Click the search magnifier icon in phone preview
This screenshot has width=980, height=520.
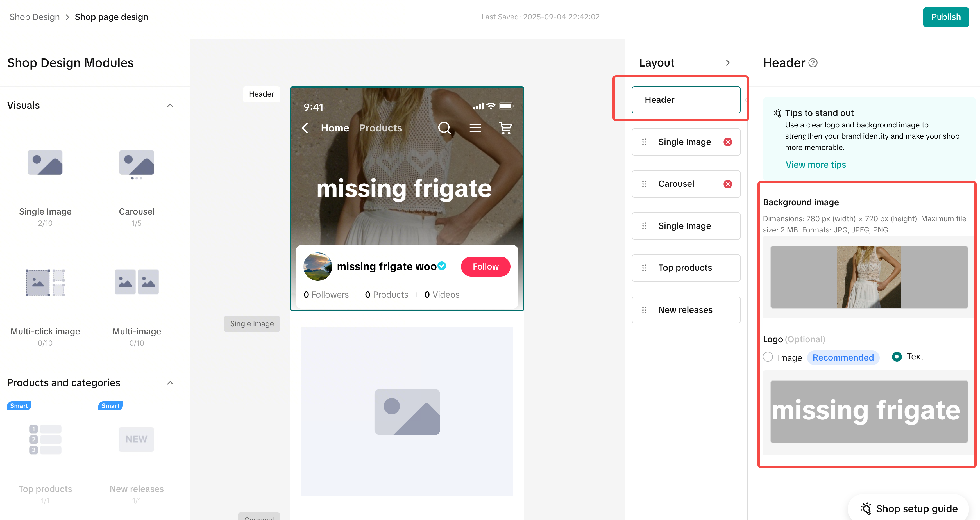pos(444,128)
